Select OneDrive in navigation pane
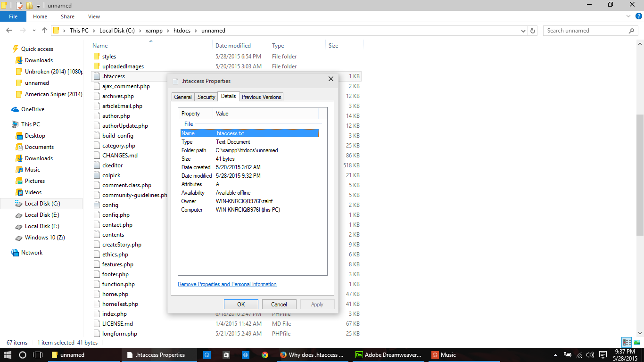This screenshot has height=362, width=644. (x=33, y=109)
